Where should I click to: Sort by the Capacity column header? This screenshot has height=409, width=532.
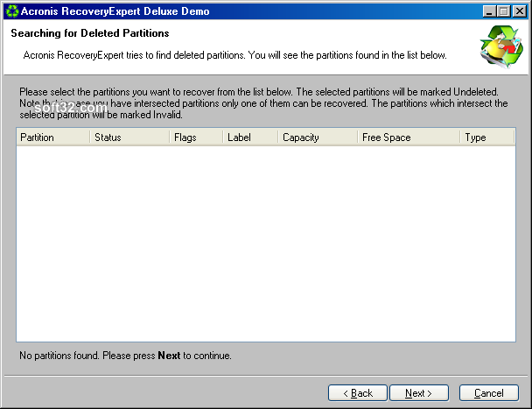tap(318, 138)
